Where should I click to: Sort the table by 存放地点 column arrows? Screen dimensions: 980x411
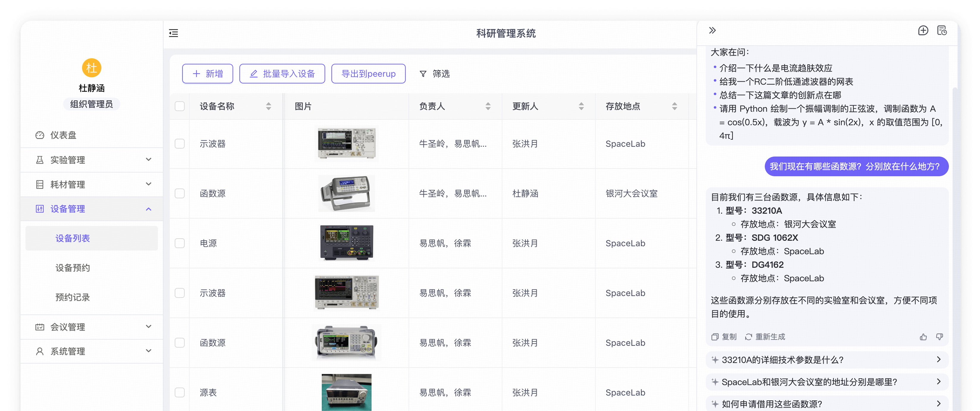pos(675,106)
